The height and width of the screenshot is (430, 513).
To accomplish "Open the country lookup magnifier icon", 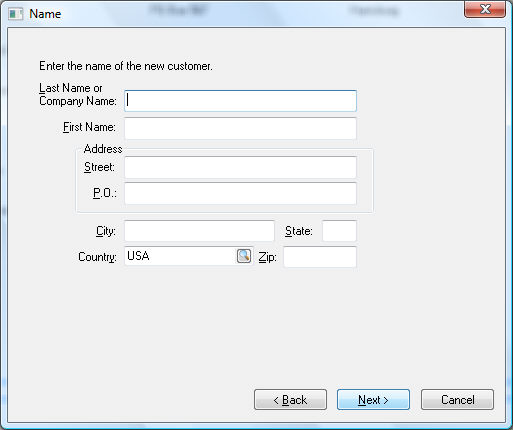I will point(244,256).
